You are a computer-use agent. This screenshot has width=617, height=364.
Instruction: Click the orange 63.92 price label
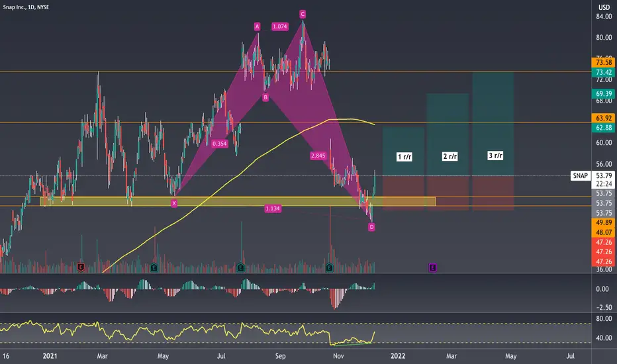604,118
